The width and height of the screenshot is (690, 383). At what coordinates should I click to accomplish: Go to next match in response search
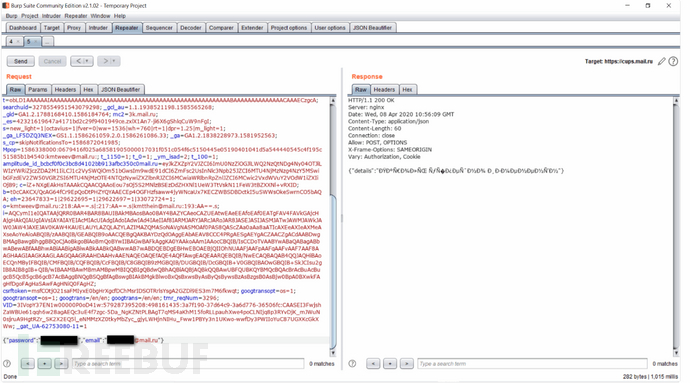pos(407,364)
